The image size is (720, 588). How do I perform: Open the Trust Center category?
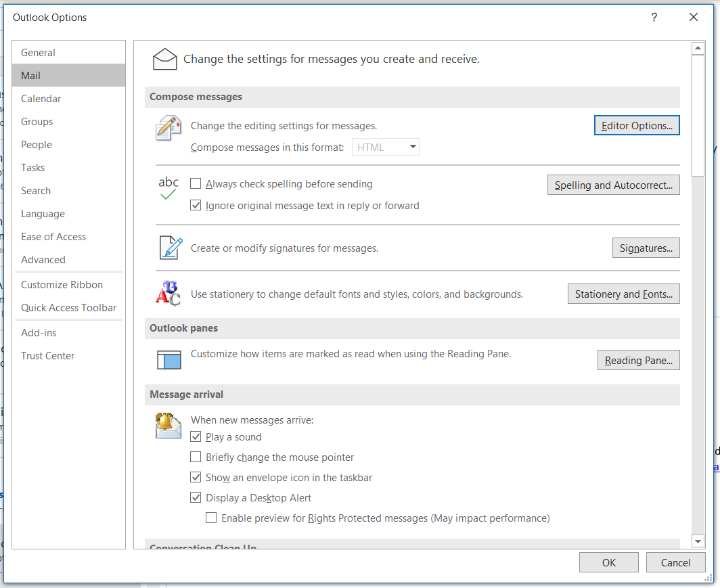point(68,355)
